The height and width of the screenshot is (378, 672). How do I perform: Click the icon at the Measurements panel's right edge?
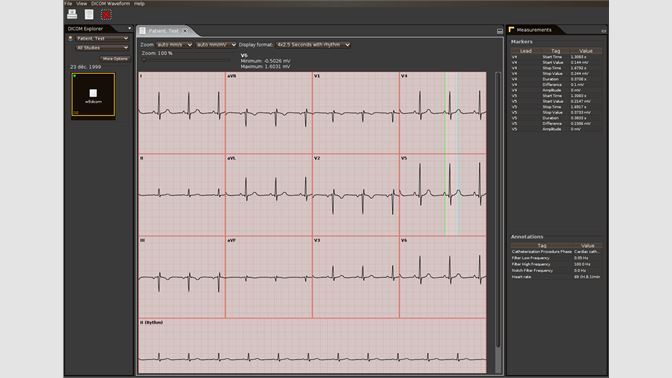click(x=603, y=31)
